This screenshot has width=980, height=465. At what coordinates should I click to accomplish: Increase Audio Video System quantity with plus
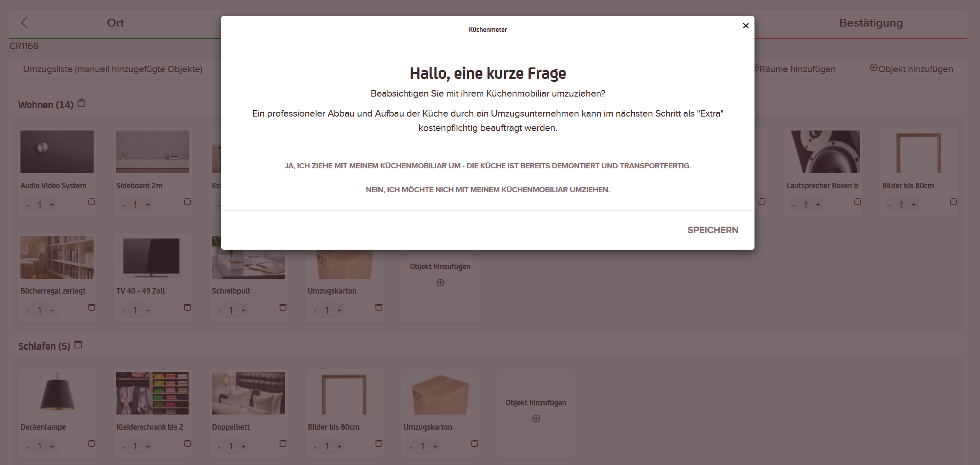coord(52,204)
